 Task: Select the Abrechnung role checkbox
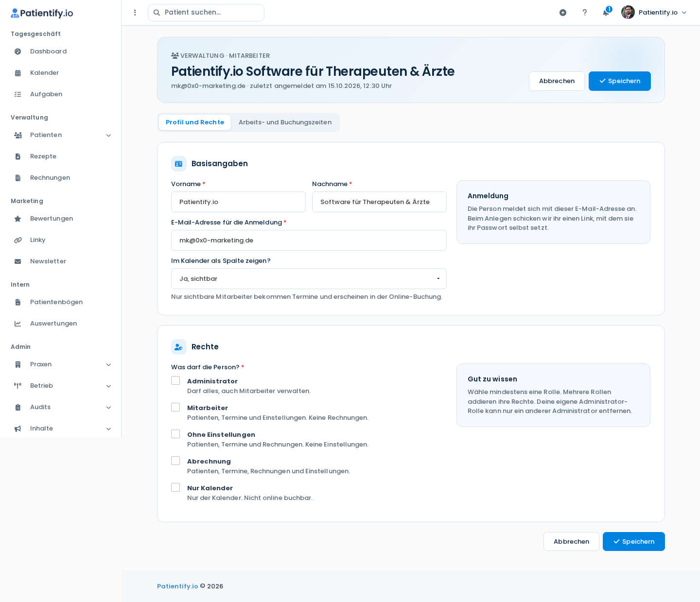(x=175, y=461)
